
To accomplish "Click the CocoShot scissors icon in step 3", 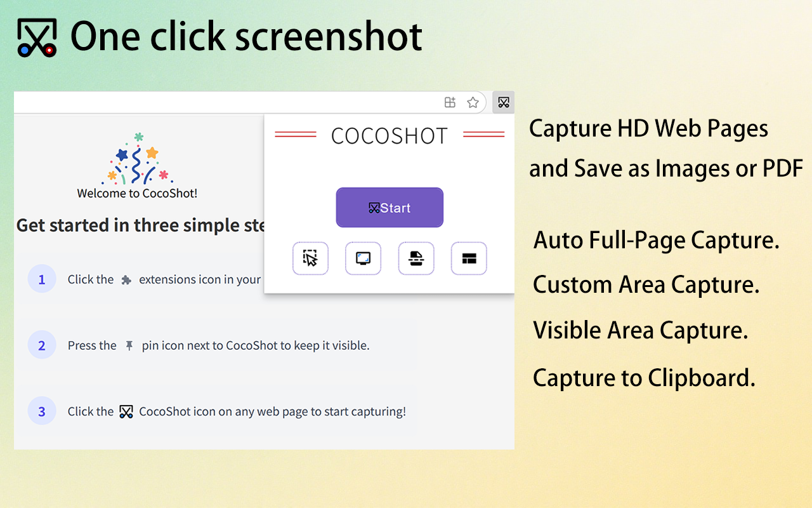I will point(126,411).
